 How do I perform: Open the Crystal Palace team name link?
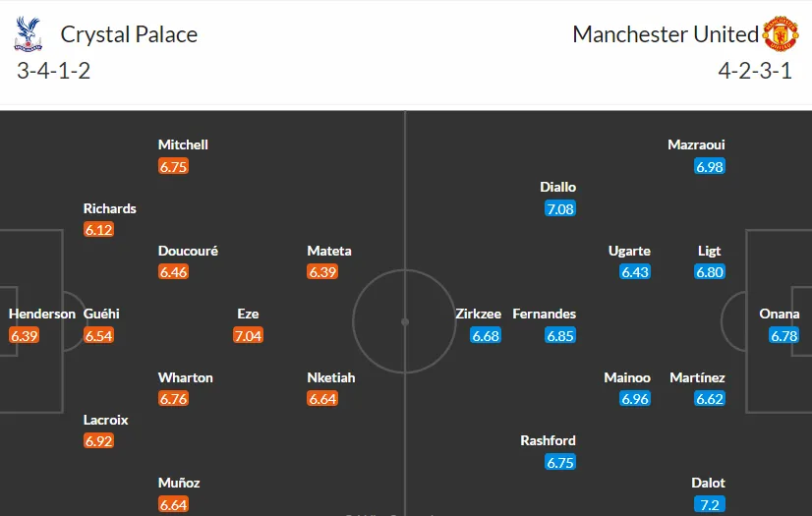click(x=129, y=34)
